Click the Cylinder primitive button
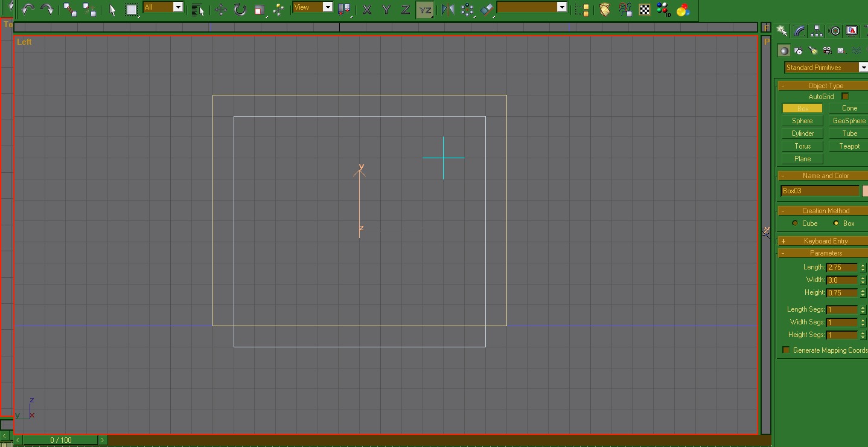 point(802,133)
